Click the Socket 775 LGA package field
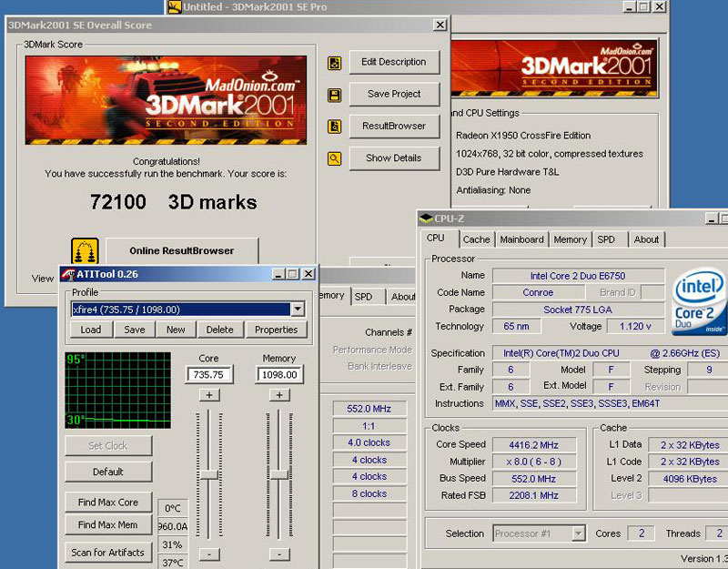 (578, 310)
